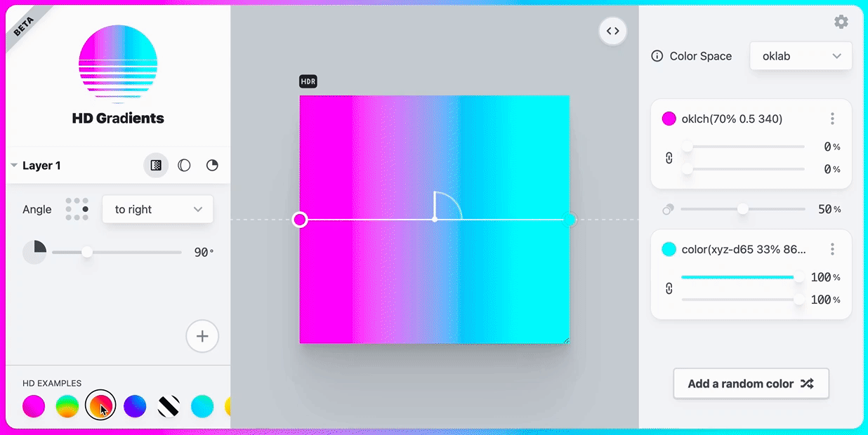Viewport: 868px width, 435px height.
Task: Select the conic gradient type icon
Action: [212, 166]
